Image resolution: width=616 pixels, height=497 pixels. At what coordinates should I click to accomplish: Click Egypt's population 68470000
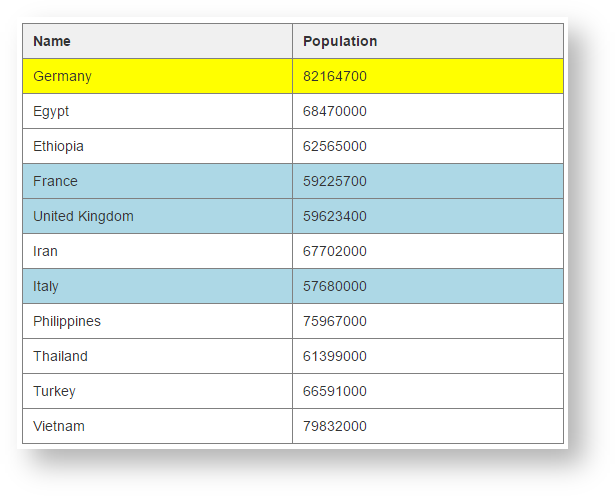(x=335, y=111)
